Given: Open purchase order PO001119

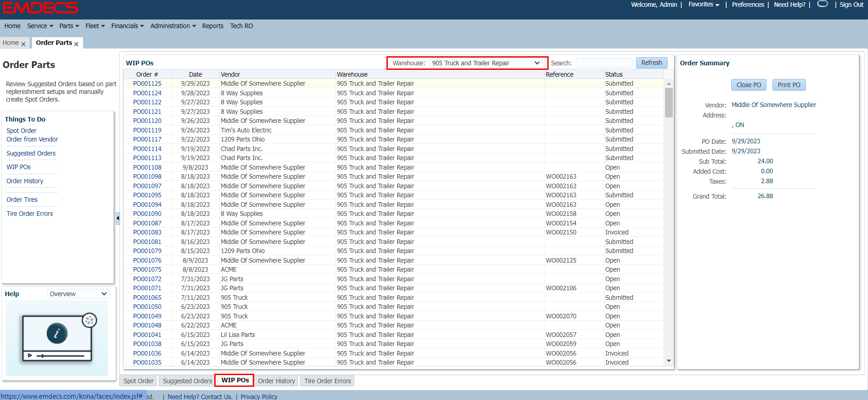Looking at the screenshot, I should pyautogui.click(x=147, y=130).
